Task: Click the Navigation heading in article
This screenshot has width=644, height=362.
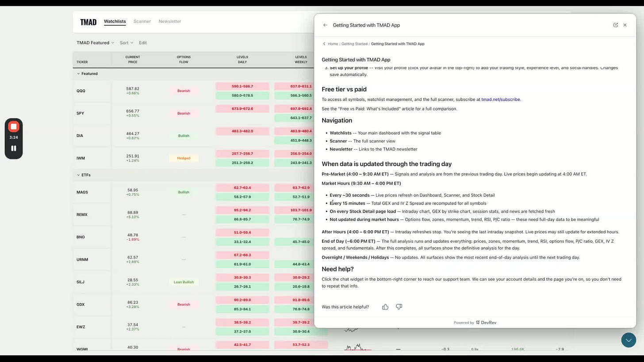Action: point(337,120)
